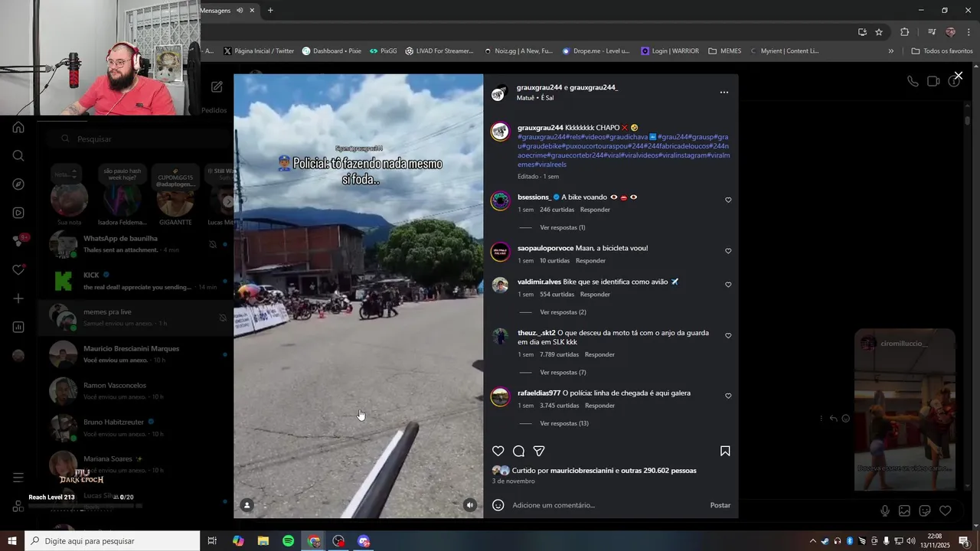Open the 'Todos os favoritos' folder
Image resolution: width=980 pixels, height=551 pixels.
[x=942, y=51]
